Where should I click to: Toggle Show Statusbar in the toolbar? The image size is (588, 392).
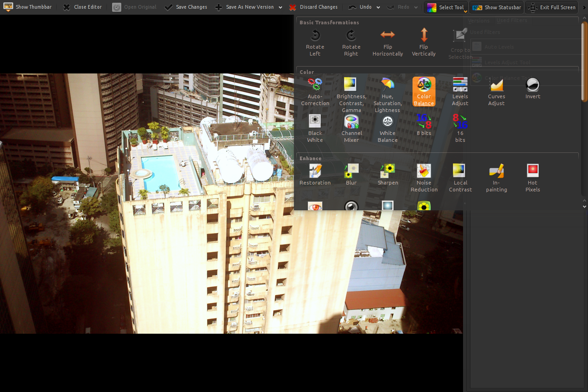[496, 7]
